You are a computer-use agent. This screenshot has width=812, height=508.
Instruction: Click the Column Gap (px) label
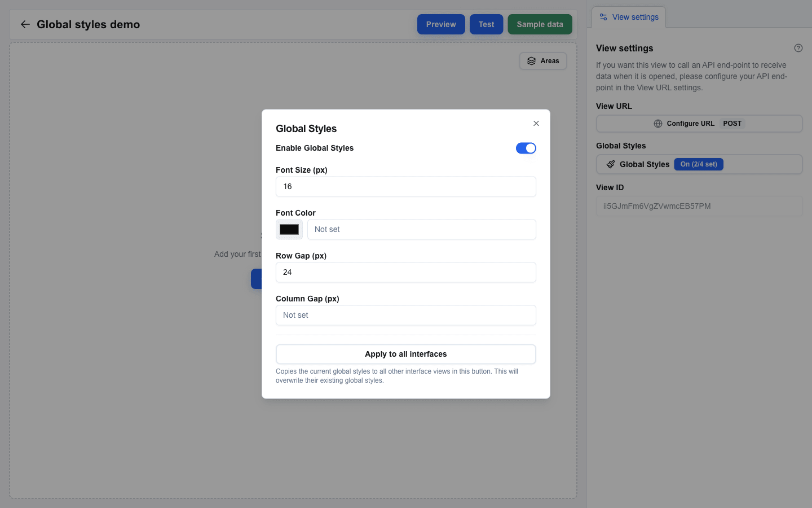(307, 299)
